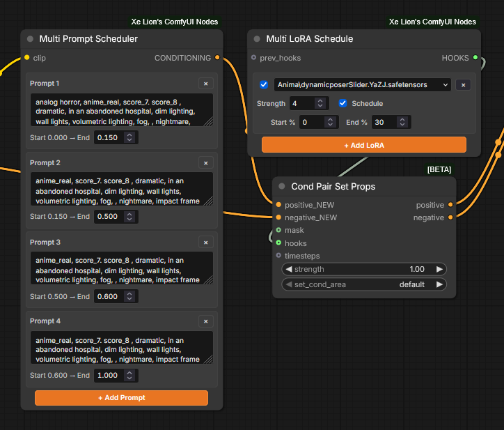Image resolution: width=504 pixels, height=430 pixels.
Task: Click the Prompt 4 text area resize grip
Action: (x=209, y=360)
